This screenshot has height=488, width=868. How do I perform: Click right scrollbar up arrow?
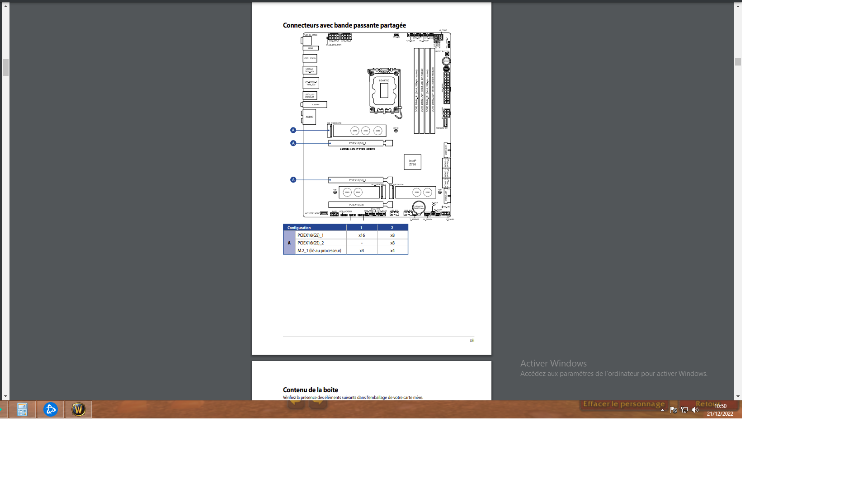(x=738, y=6)
